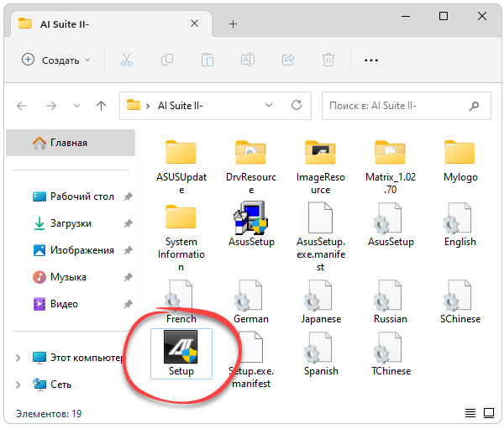Unpin Изображения using its pin icon
This screenshot has width=504, height=429.
pyautogui.click(x=129, y=250)
